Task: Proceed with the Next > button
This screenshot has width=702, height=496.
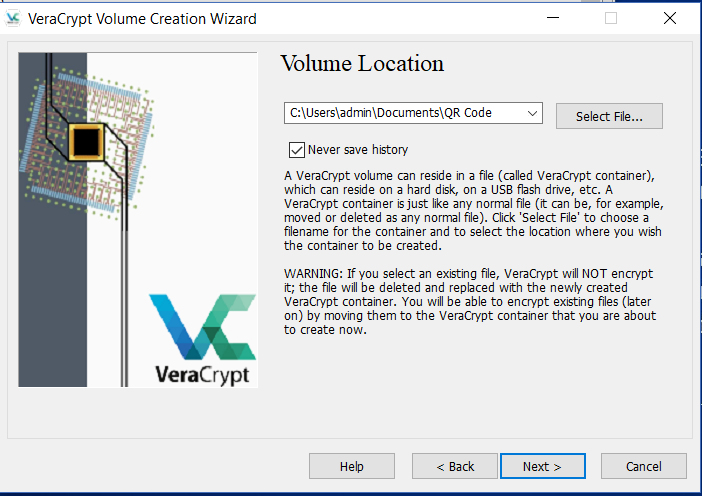Action: tap(543, 466)
